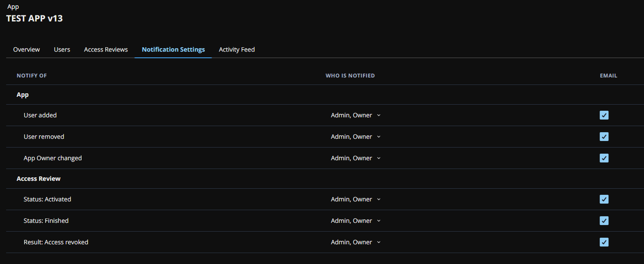Open Admin, Owner selector for Status: Finished

pyautogui.click(x=355, y=221)
